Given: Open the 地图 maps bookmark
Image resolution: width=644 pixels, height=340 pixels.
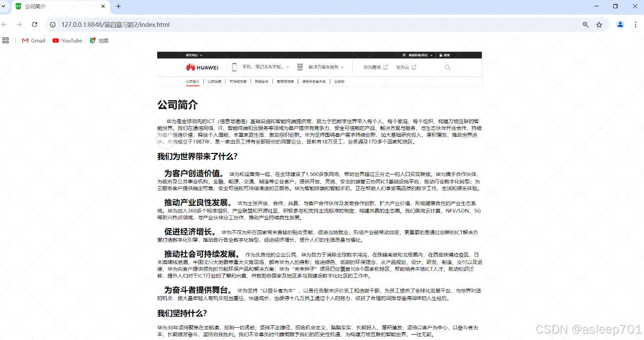Looking at the screenshot, I should [x=99, y=41].
